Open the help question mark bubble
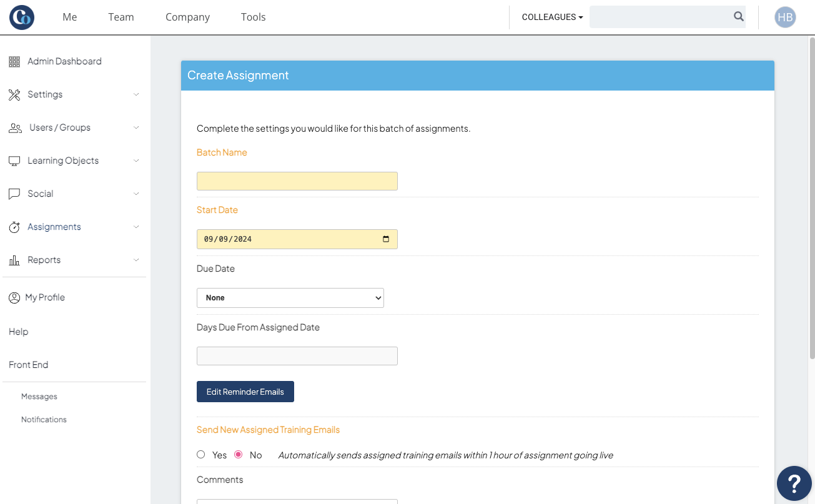815x504 pixels. (794, 483)
